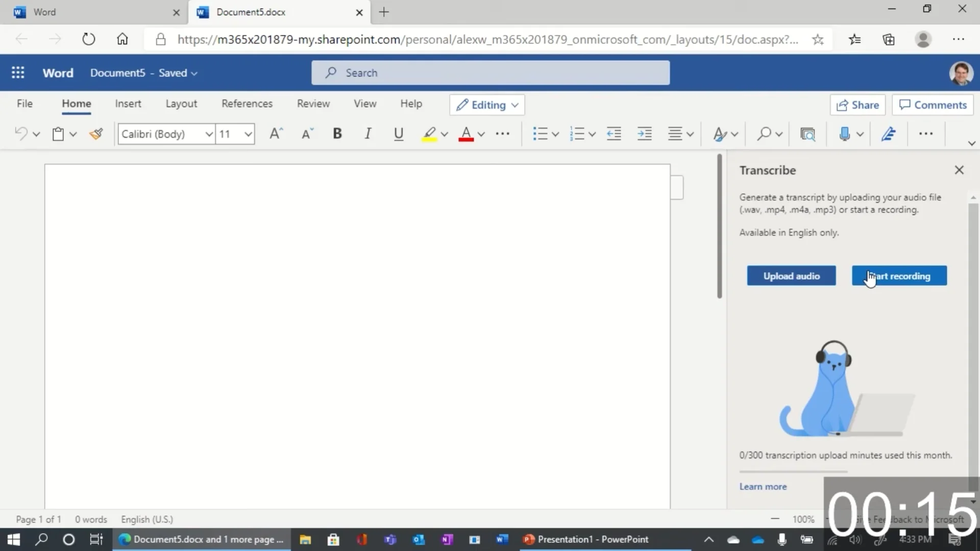Click Upload audio button
This screenshot has width=980, height=551.
coord(791,276)
